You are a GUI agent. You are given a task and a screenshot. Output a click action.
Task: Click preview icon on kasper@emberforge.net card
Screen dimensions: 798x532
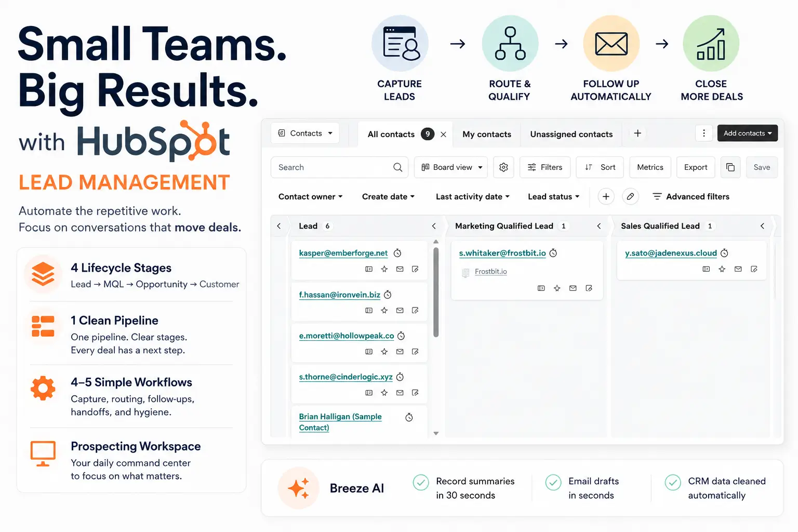369,269
